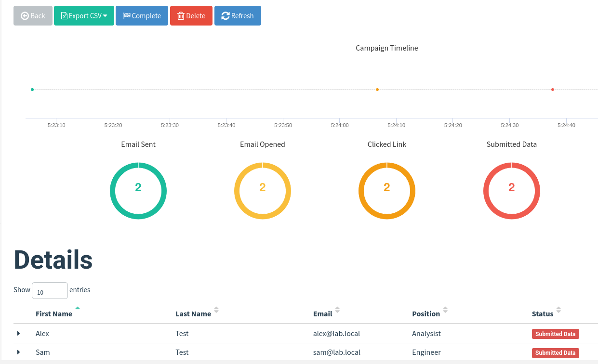Screen dimensions: 598x364
Task: Click the Submitted Data chart label
Action: tap(512, 144)
